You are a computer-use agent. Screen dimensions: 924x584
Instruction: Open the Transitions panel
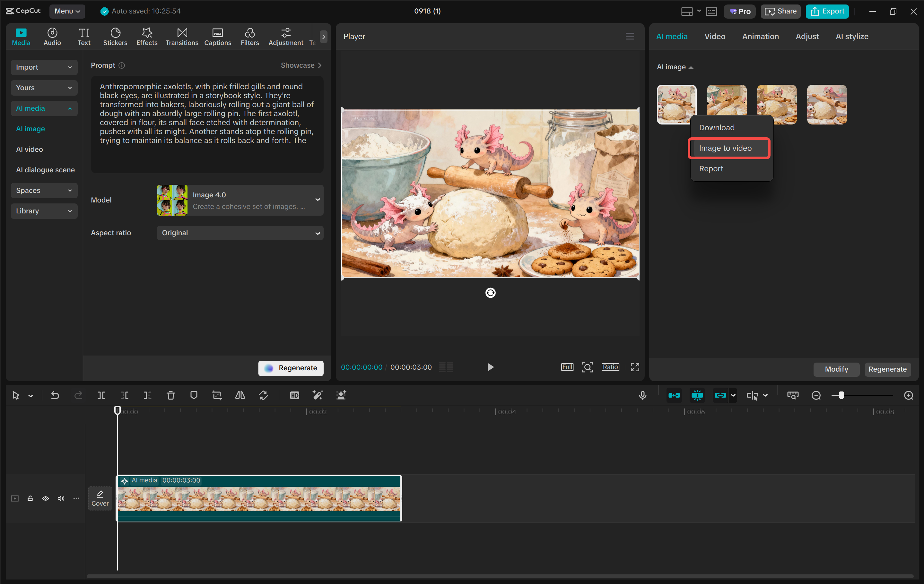tap(181, 36)
